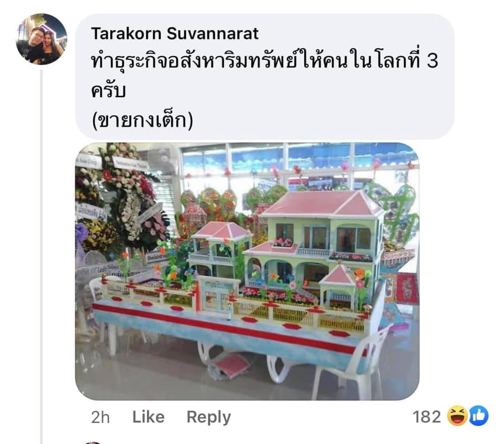Click the word "ครับ" in the comment
The height and width of the screenshot is (444, 504).
click(108, 90)
